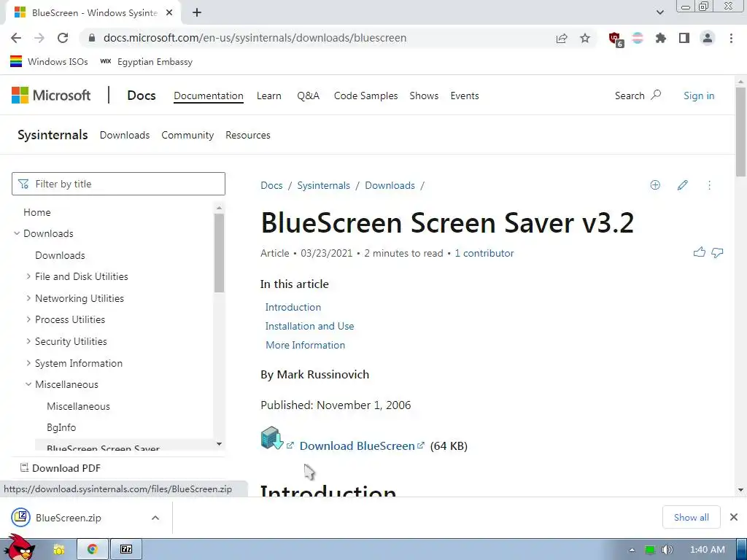The width and height of the screenshot is (747, 560).
Task: Open the Resources nav item
Action: 248,135
